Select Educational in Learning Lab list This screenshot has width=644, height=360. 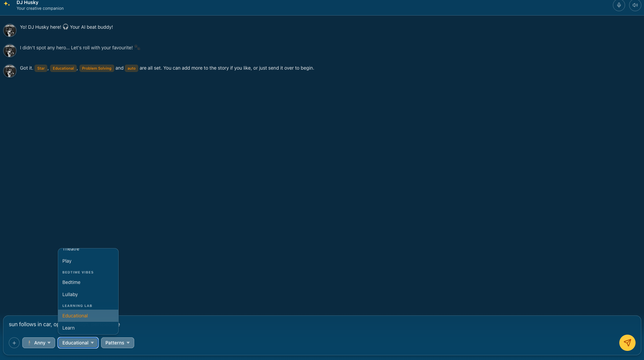click(x=88, y=316)
